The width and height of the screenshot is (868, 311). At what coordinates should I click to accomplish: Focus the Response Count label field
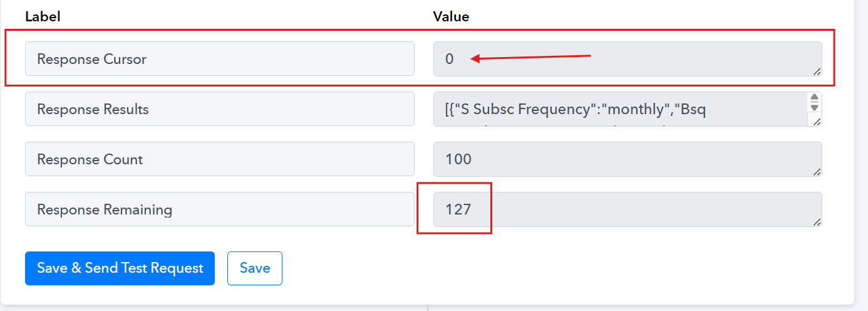point(220,159)
